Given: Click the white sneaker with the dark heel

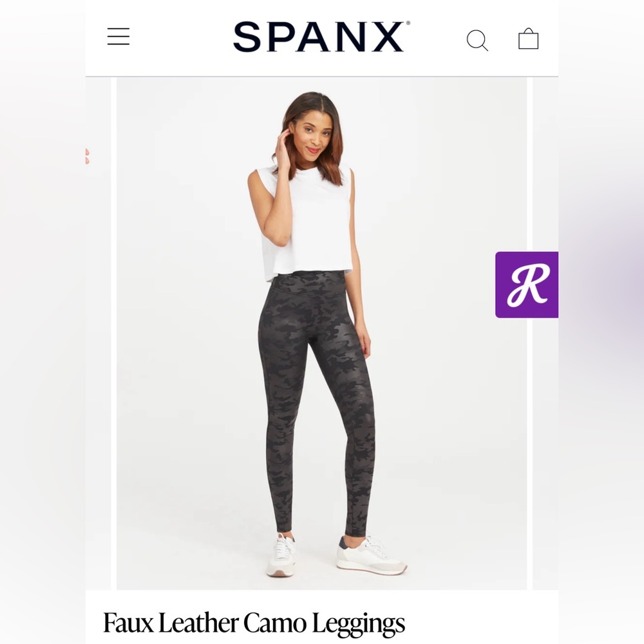Looking at the screenshot, I should coord(372,555).
